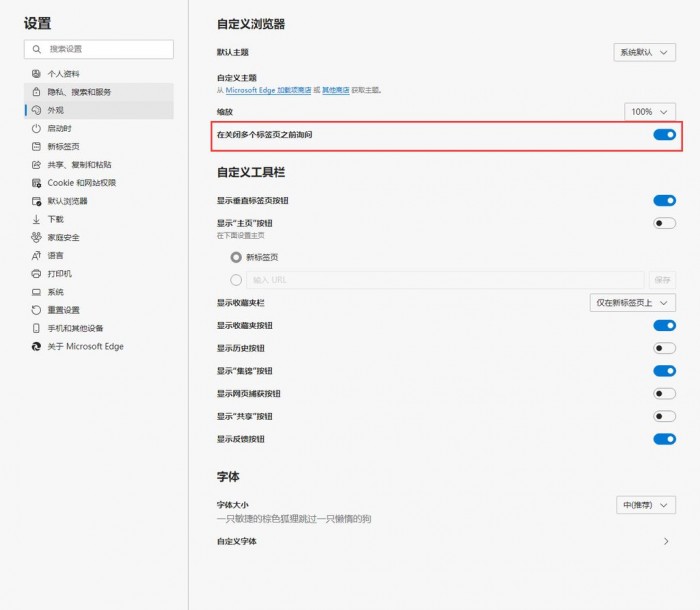Select the URL radio button option
The image size is (700, 610).
click(236, 280)
